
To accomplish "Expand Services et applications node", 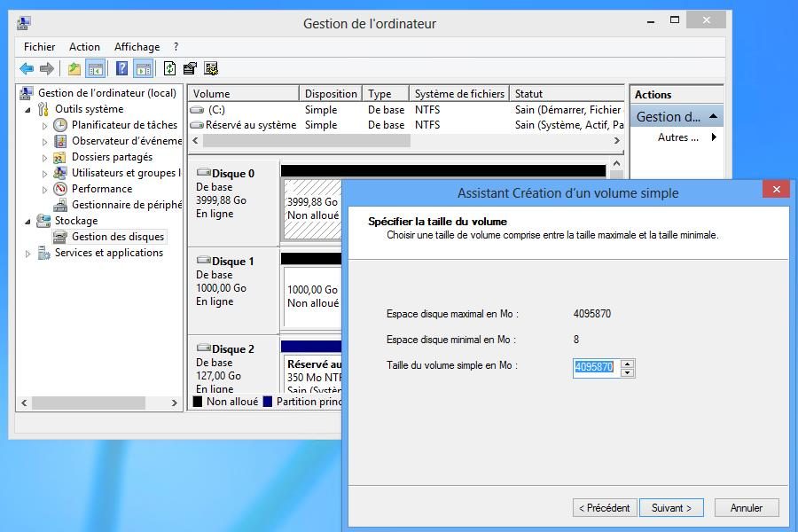I will pyautogui.click(x=27, y=254).
